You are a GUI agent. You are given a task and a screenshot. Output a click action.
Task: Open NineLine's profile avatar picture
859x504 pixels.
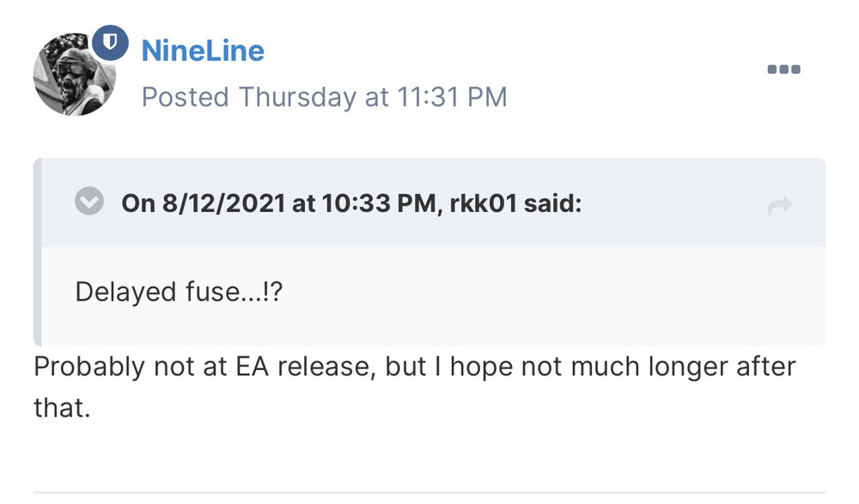click(74, 74)
